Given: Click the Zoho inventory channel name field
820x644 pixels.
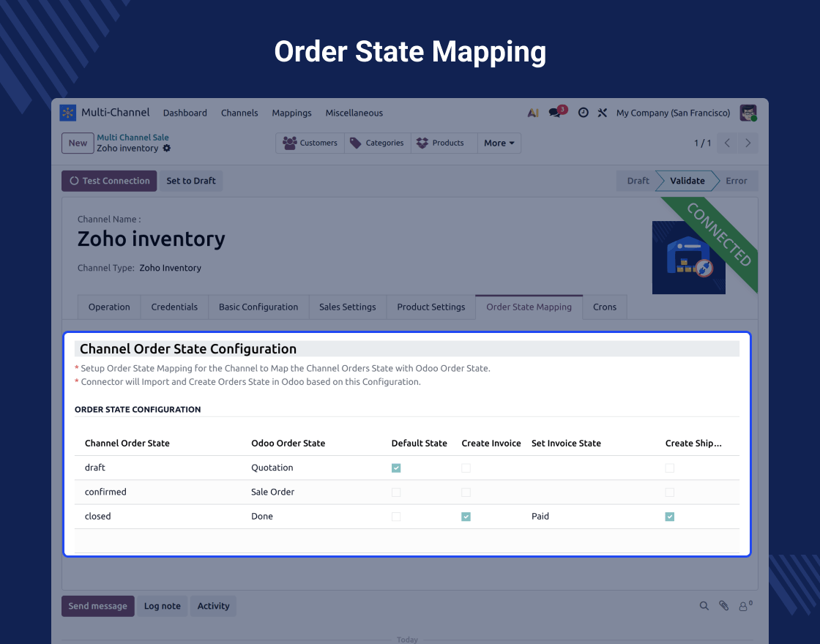Looking at the screenshot, I should pyautogui.click(x=151, y=239).
